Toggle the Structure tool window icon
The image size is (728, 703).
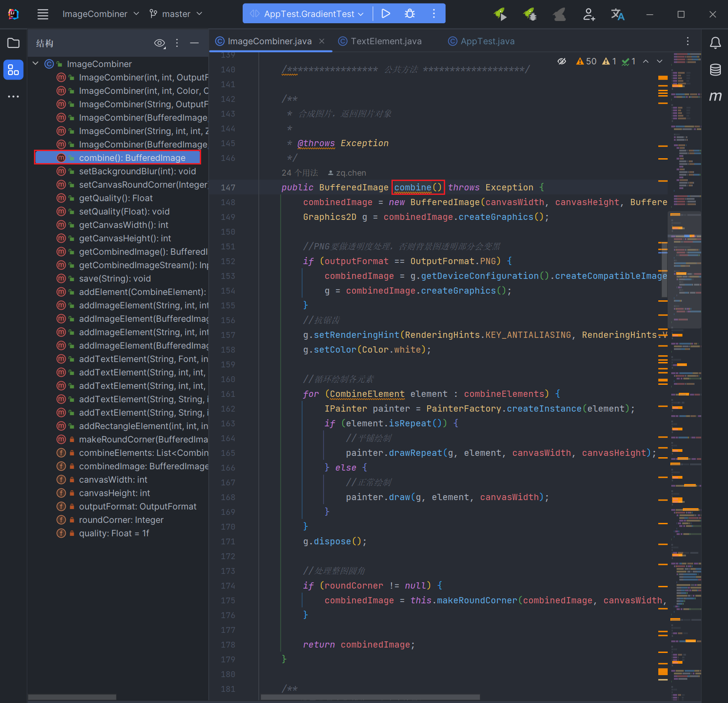tap(13, 70)
